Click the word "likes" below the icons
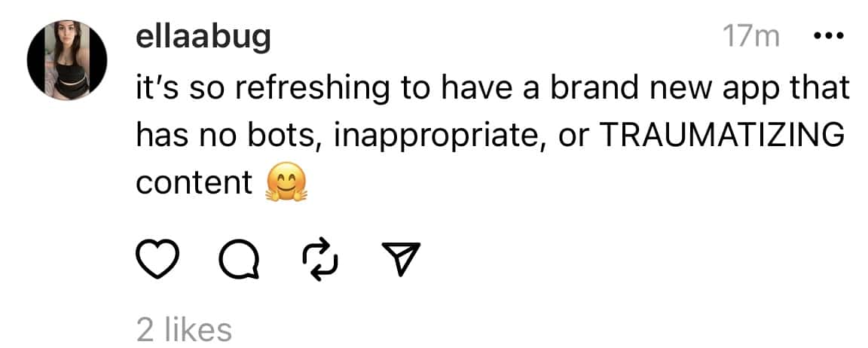 coord(199,329)
